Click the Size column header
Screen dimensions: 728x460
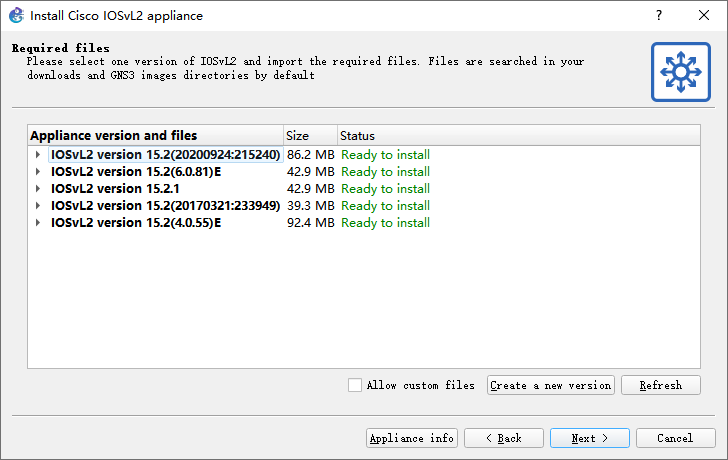[310, 136]
